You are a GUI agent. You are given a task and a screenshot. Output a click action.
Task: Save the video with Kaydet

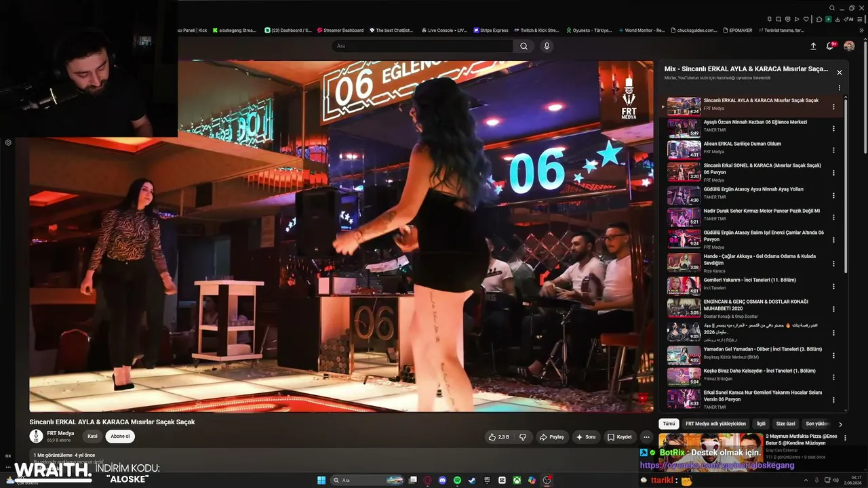click(620, 437)
